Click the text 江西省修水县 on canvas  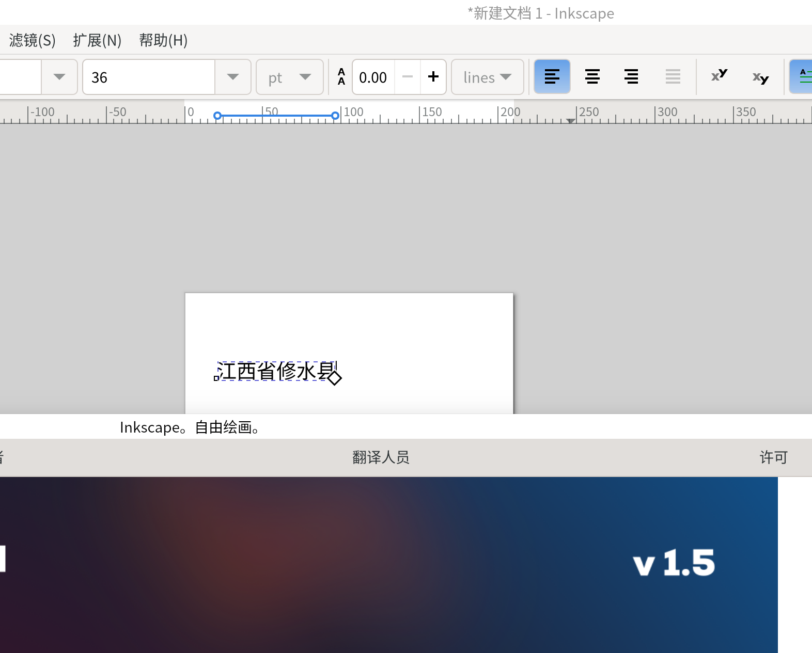pos(276,371)
